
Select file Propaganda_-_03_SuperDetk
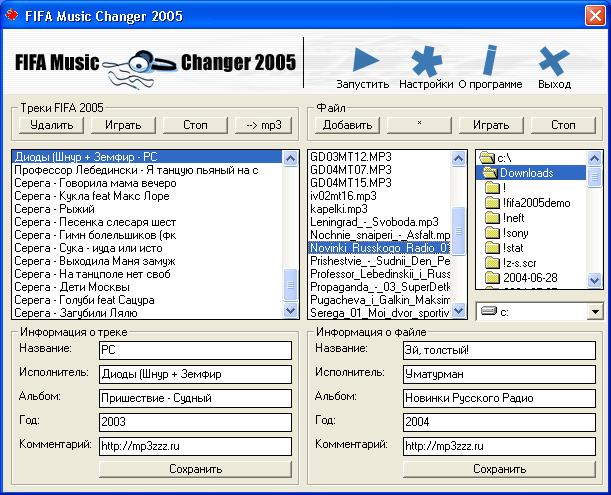pos(380,287)
